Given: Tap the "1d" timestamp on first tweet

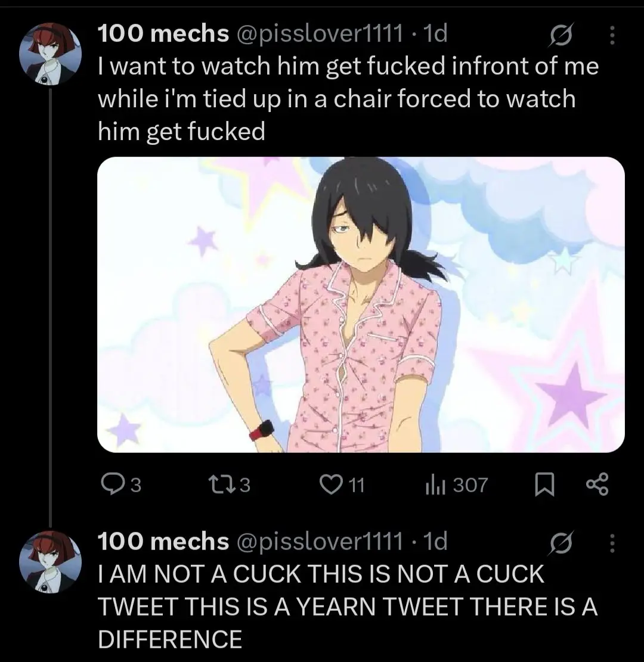Looking at the screenshot, I should [434, 35].
